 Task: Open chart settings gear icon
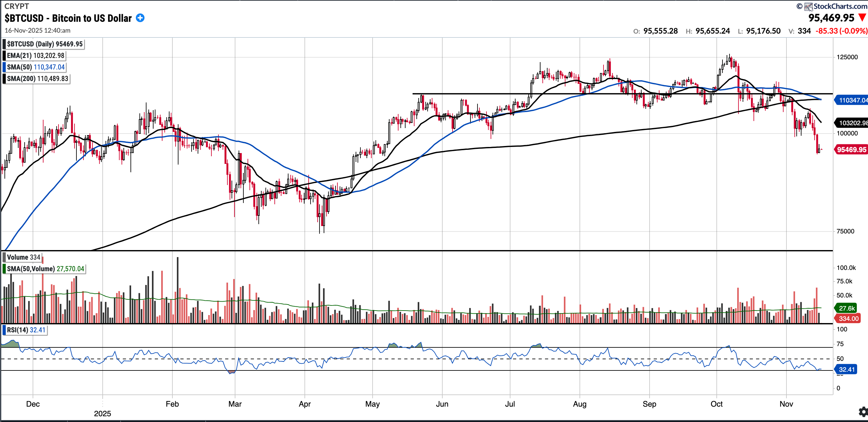863,411
